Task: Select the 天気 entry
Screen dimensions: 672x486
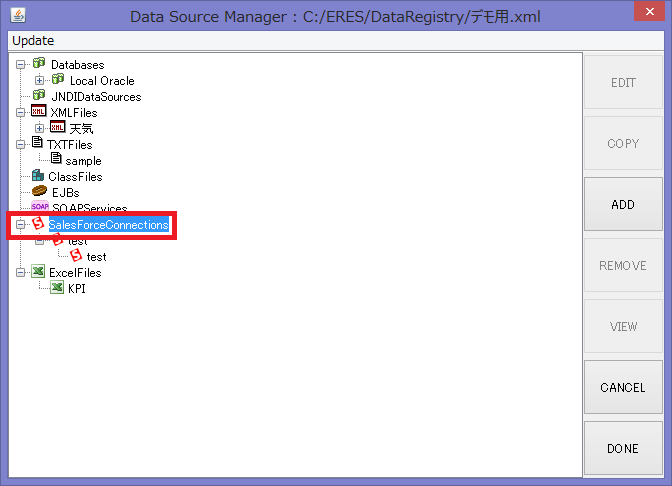Action: coord(81,129)
